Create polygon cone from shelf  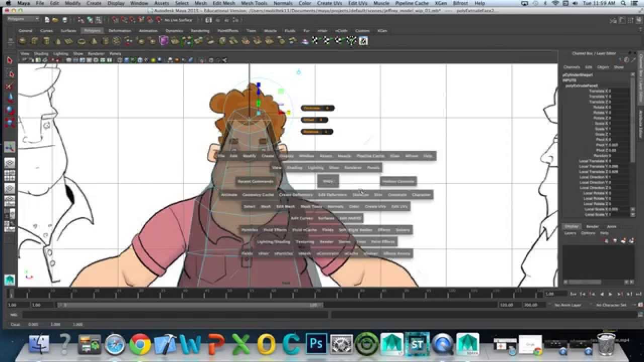[57, 41]
